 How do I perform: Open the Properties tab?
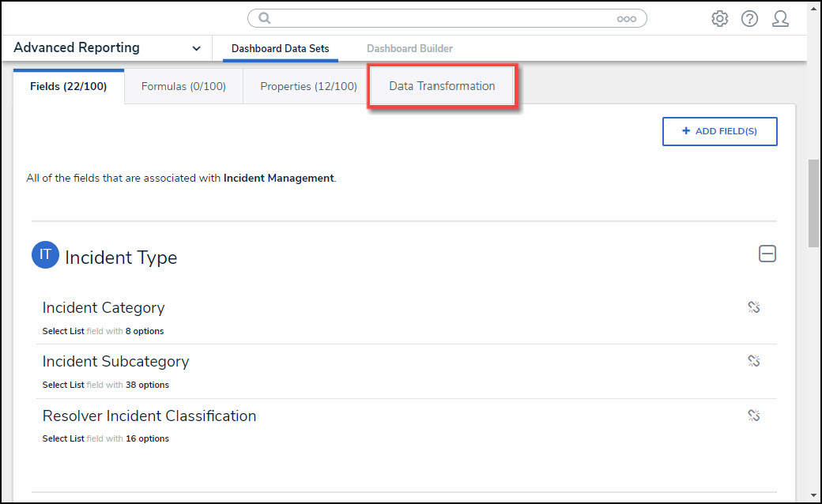click(308, 87)
